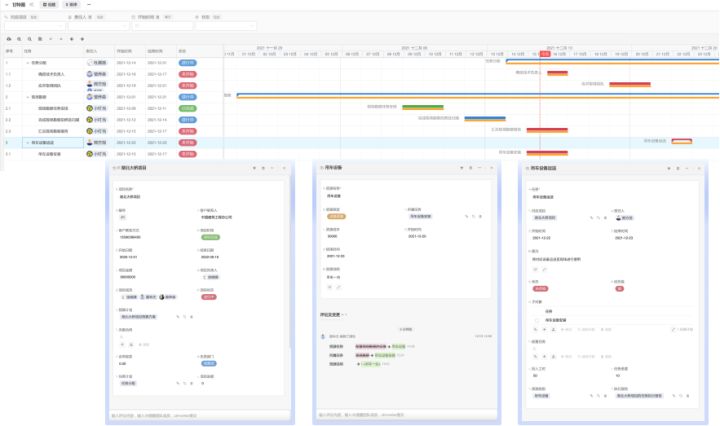
Task: Click the 状态 column header
Action: tap(182, 50)
